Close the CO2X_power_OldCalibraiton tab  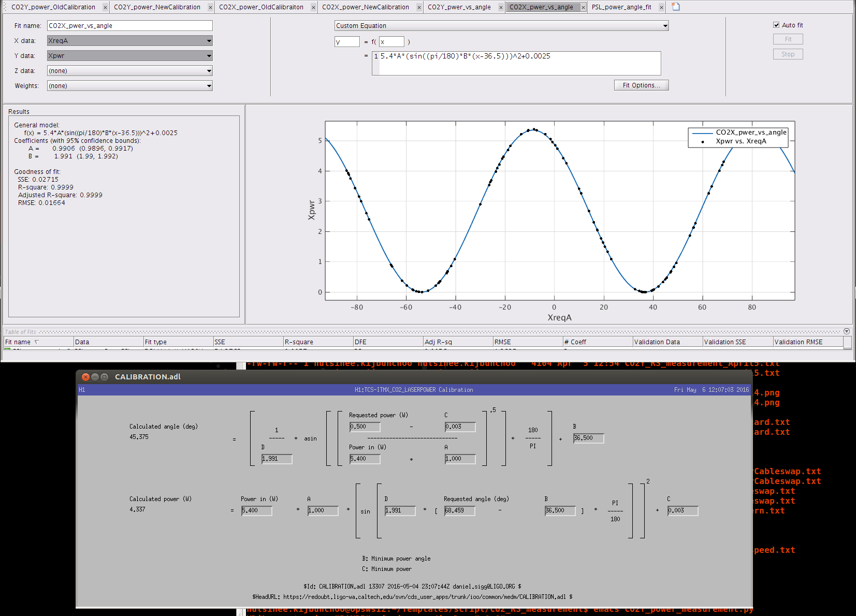click(313, 7)
